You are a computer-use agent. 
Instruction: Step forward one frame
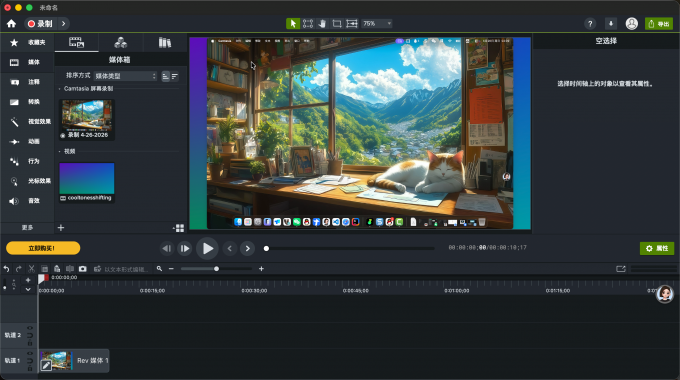point(185,249)
